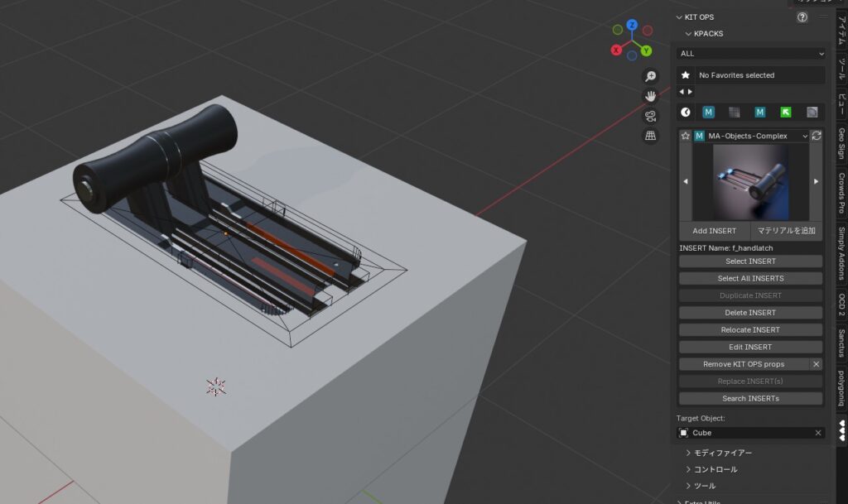Click the No Favorites selected field
The image size is (848, 504).
point(759,75)
